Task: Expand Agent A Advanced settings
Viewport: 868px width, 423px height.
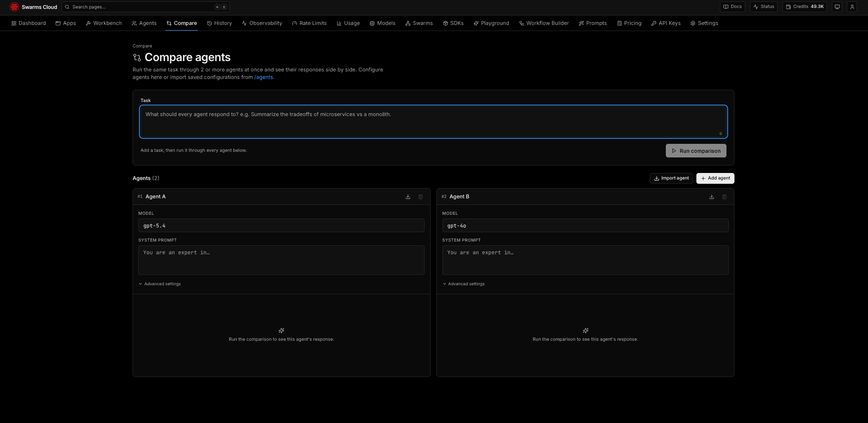Action: (x=160, y=284)
